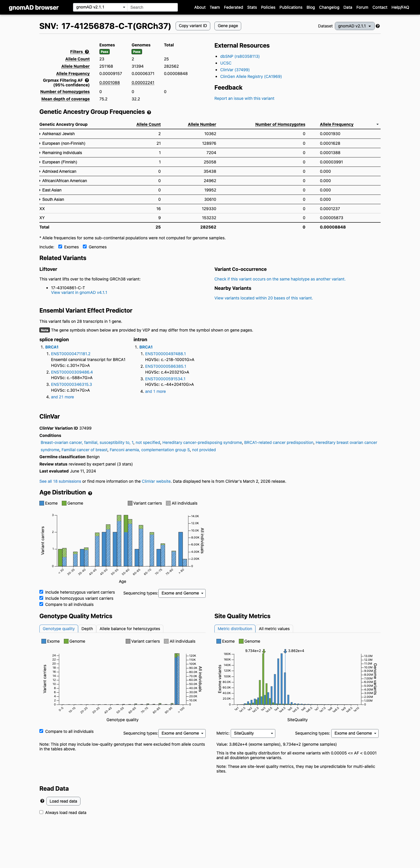
Task: Click See all 18 submissions link
Action: [60, 481]
